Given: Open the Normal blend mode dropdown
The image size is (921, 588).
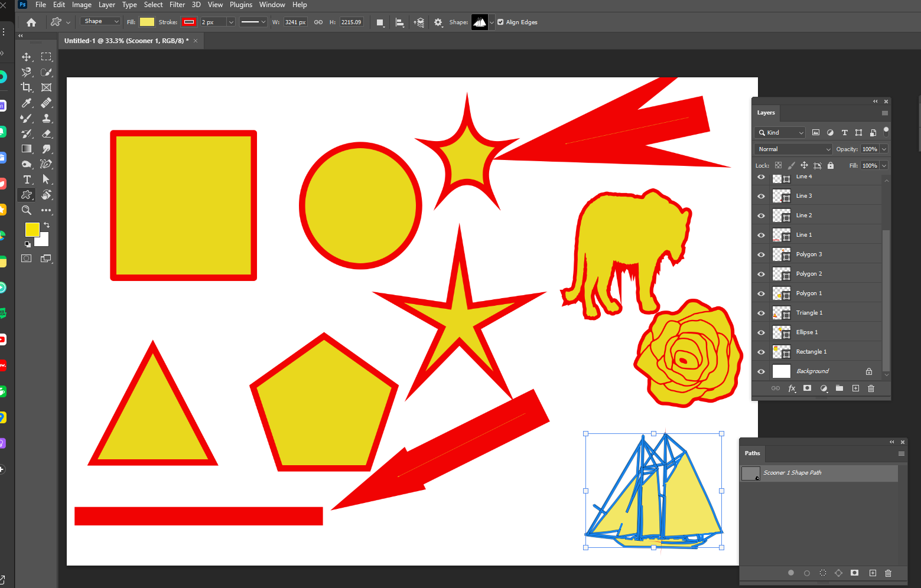Looking at the screenshot, I should 793,149.
